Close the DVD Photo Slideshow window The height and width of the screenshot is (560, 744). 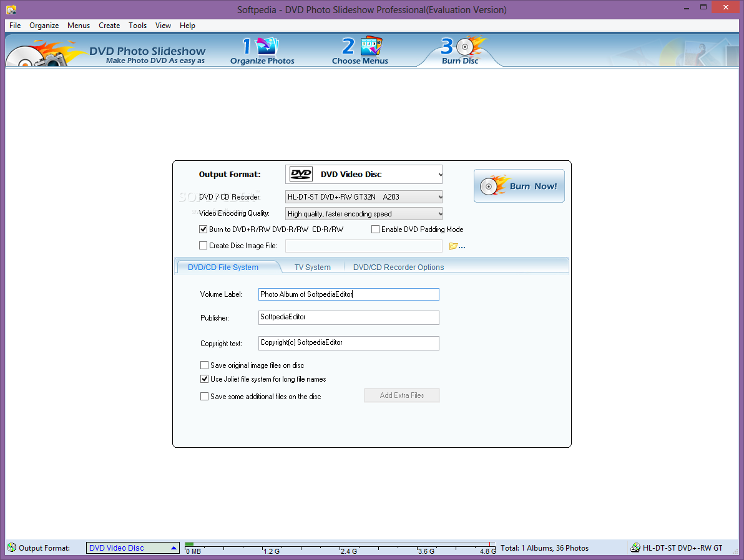point(725,7)
